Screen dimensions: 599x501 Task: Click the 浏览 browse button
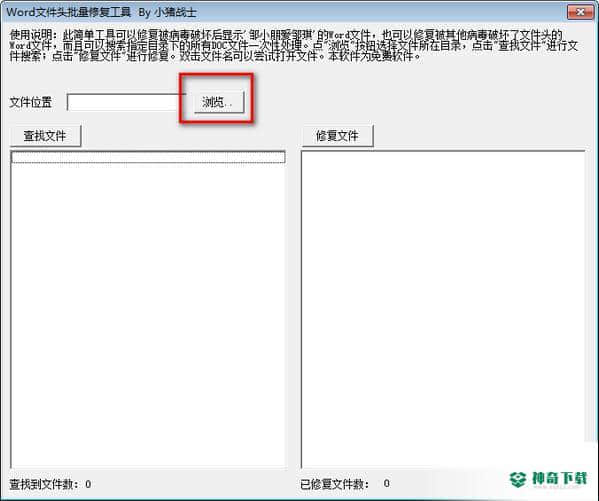(219, 102)
